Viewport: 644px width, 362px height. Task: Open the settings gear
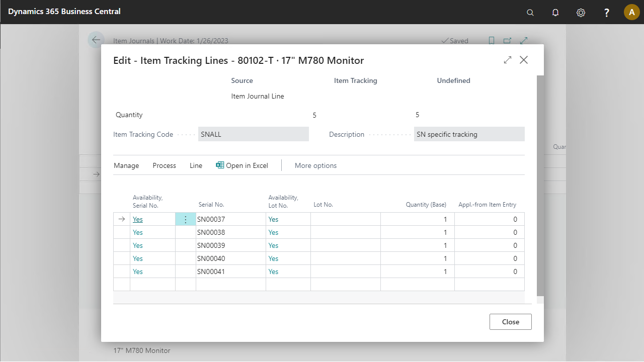click(581, 13)
